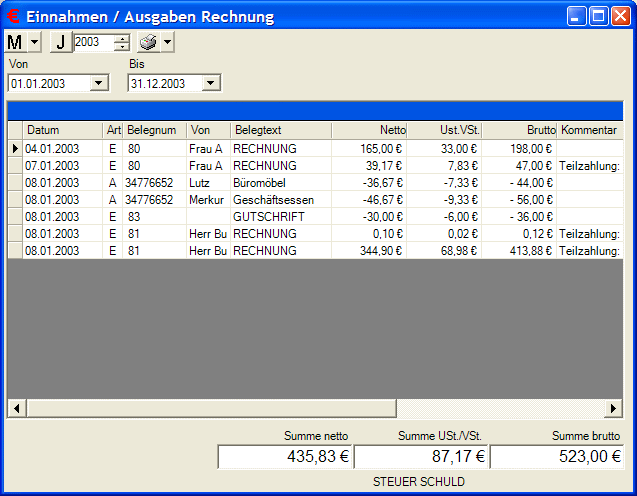Decrease year with spinner down arrow

[121, 47]
